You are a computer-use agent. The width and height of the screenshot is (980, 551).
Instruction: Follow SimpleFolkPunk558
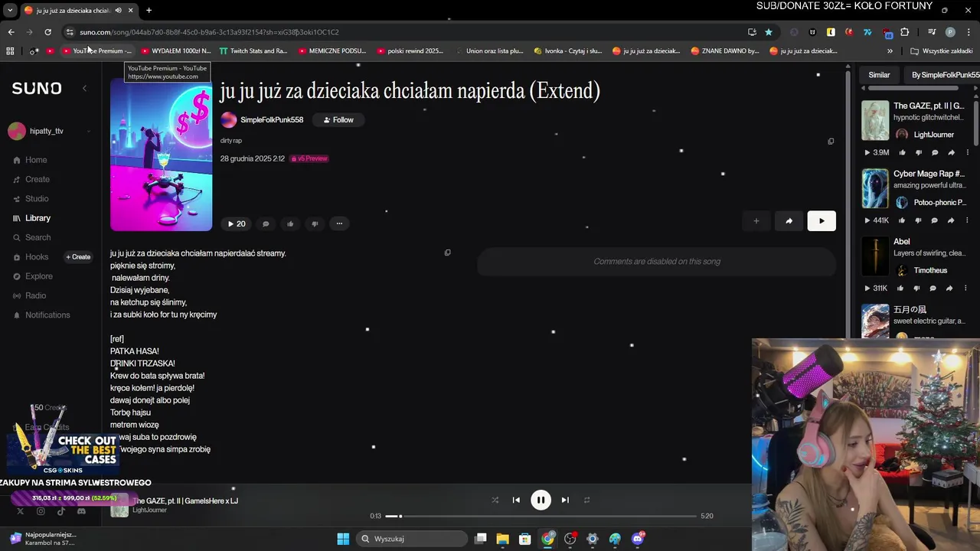pyautogui.click(x=338, y=119)
